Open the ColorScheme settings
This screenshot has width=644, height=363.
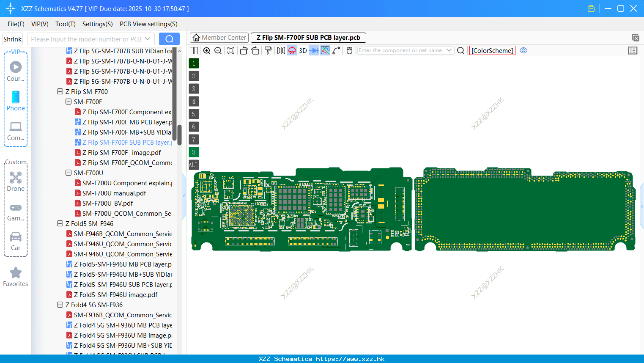pos(492,50)
